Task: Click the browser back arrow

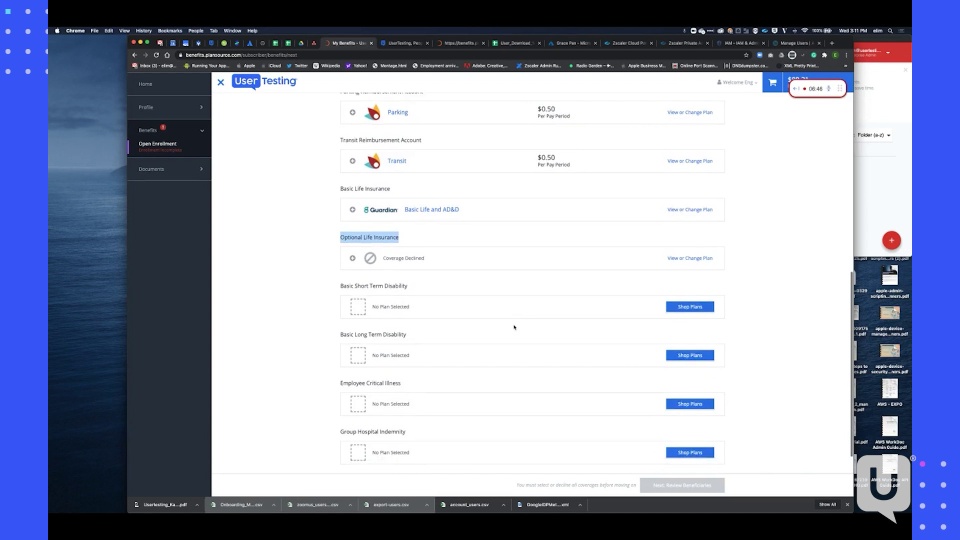Action: pos(135,55)
